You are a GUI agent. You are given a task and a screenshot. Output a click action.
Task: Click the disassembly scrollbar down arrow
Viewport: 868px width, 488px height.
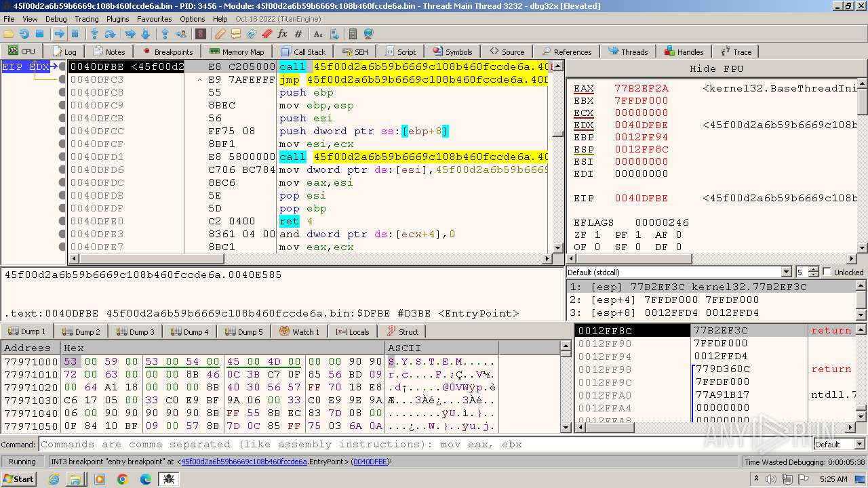tap(559, 248)
